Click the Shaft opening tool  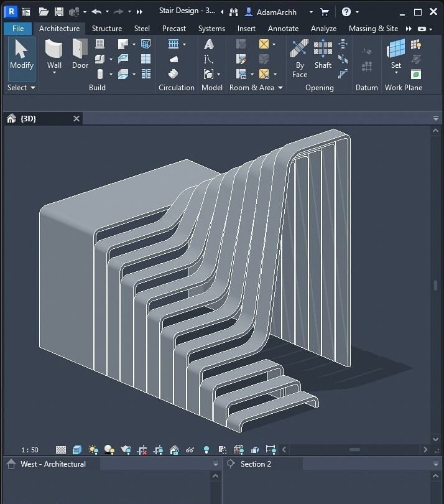pos(323,55)
